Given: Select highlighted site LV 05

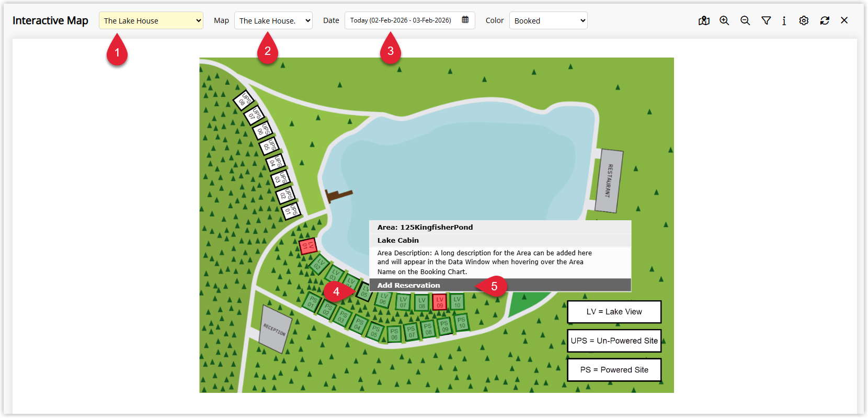Looking at the screenshot, I should click(x=364, y=291).
